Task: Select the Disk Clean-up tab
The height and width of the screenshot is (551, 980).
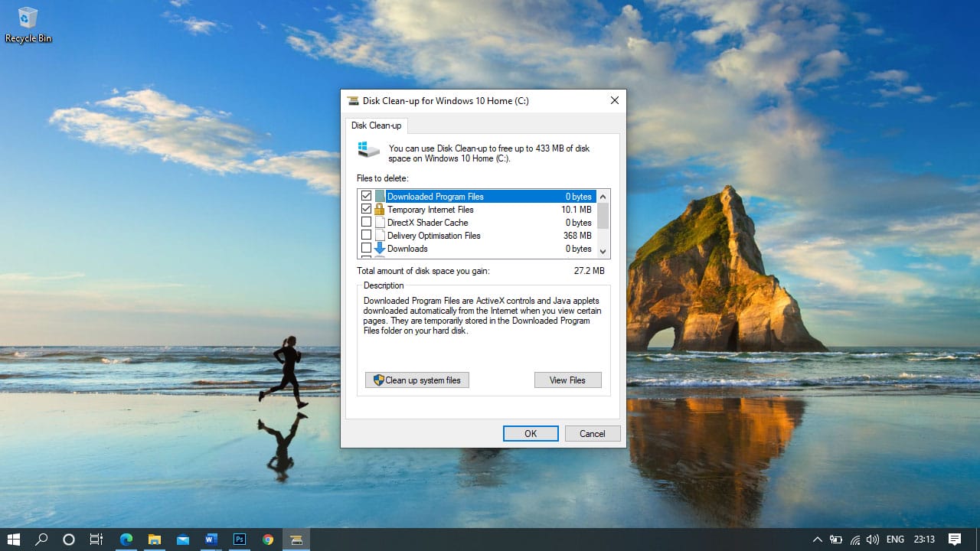Action: coord(376,126)
